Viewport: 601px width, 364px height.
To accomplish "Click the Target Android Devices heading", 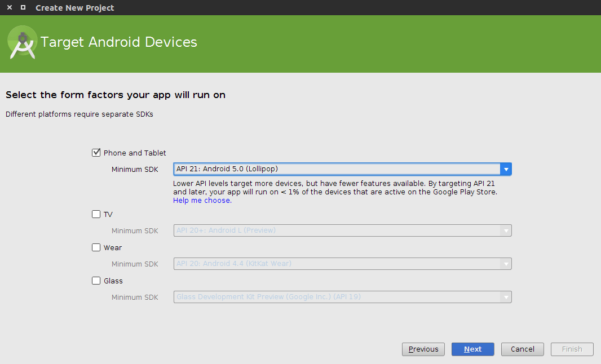I will [x=119, y=42].
